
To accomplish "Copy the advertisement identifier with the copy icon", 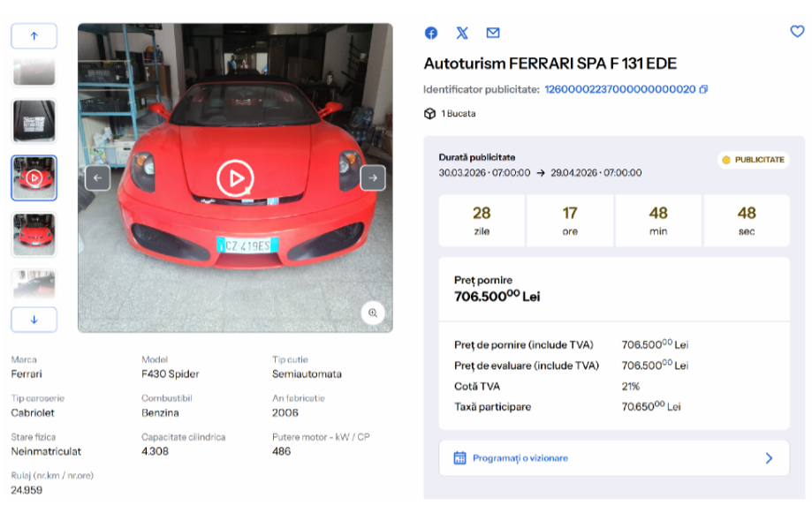I will pos(703,89).
